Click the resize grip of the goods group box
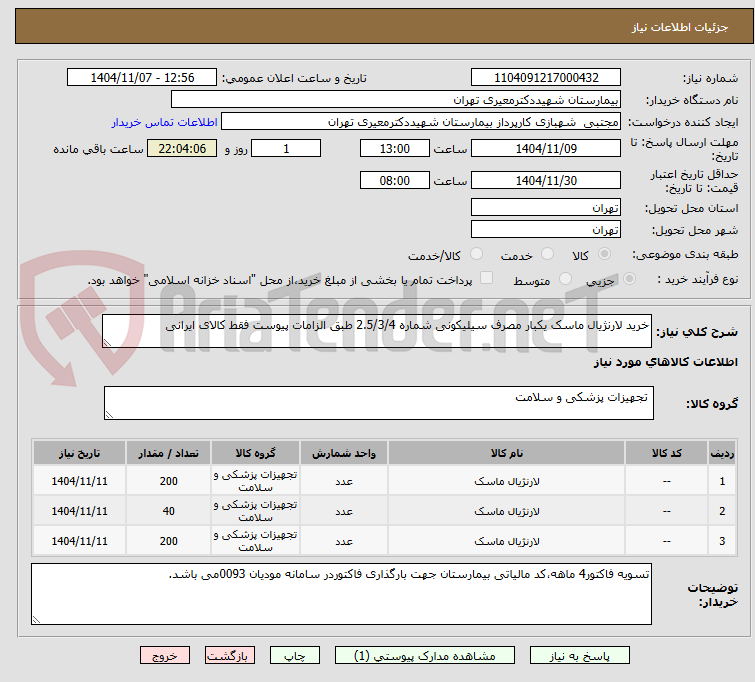The height and width of the screenshot is (682, 755). pyautogui.click(x=109, y=414)
